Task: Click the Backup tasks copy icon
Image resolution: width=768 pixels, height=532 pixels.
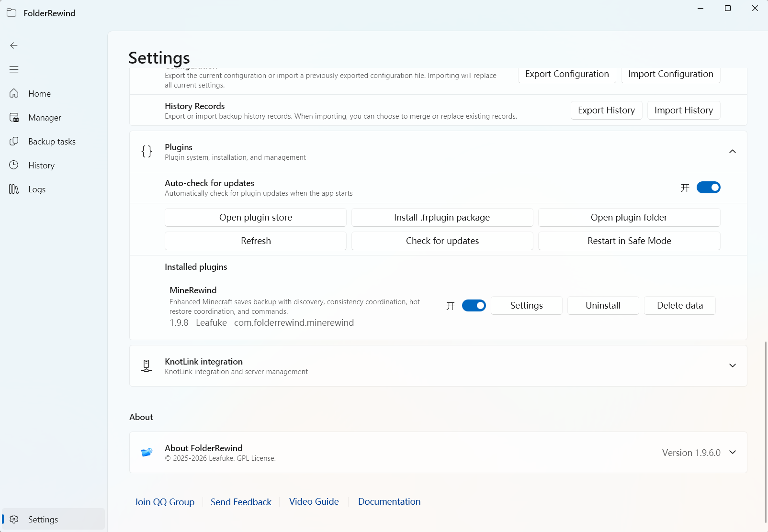Action: [x=14, y=141]
